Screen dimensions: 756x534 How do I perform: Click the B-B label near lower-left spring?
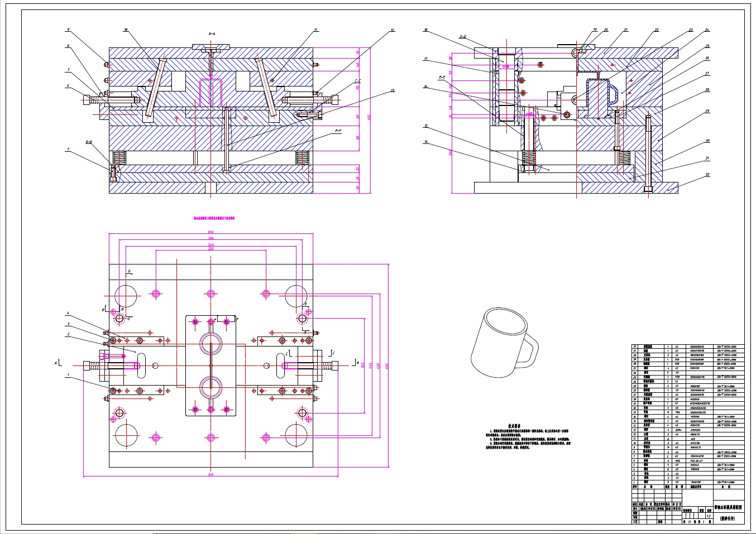click(x=89, y=142)
